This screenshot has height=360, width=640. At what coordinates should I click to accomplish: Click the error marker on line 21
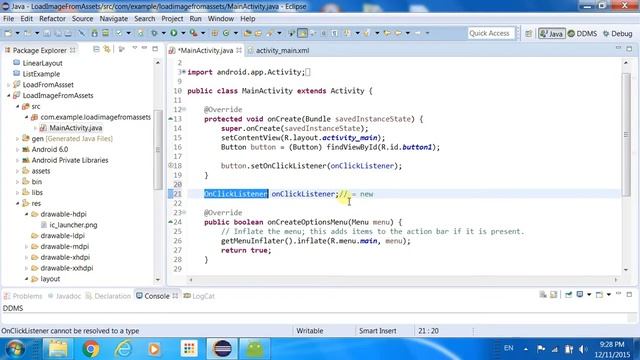(171, 194)
